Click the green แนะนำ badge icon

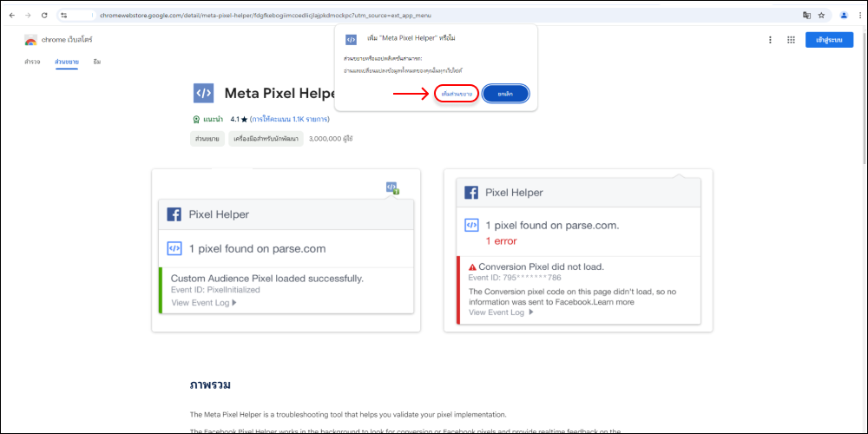(196, 119)
